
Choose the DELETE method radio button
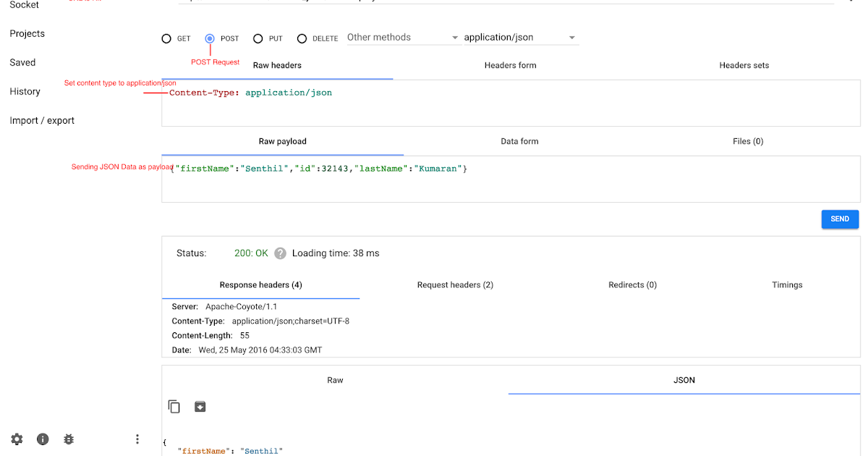coord(302,38)
